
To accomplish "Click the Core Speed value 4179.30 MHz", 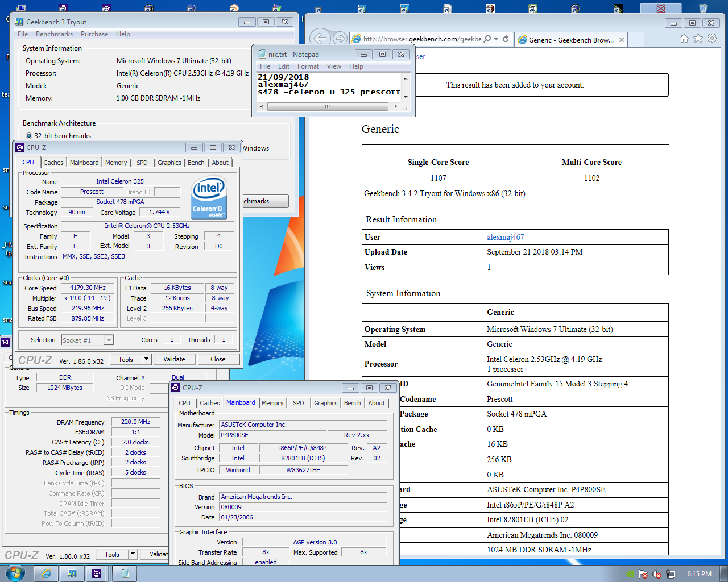I will 88,288.
